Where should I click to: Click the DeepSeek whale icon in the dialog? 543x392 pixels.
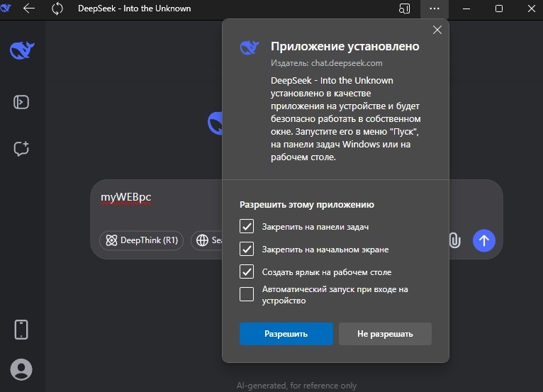click(x=250, y=47)
